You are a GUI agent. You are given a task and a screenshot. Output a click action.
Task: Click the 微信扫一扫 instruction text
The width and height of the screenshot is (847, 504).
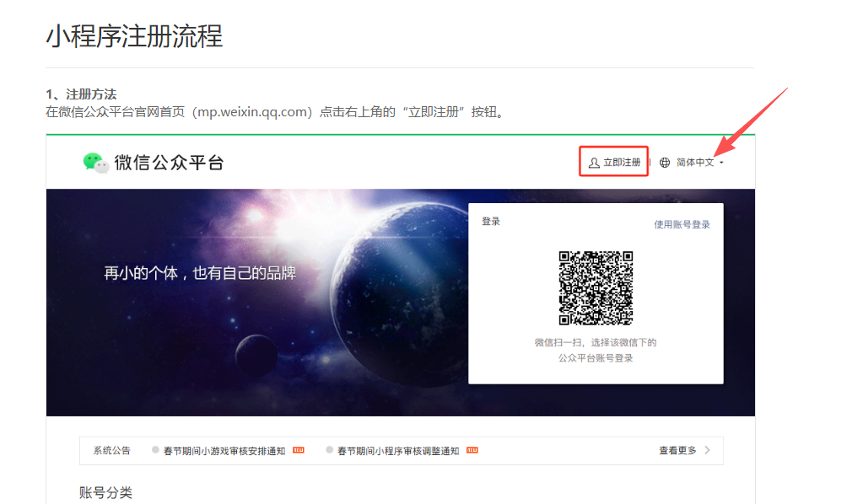click(596, 343)
